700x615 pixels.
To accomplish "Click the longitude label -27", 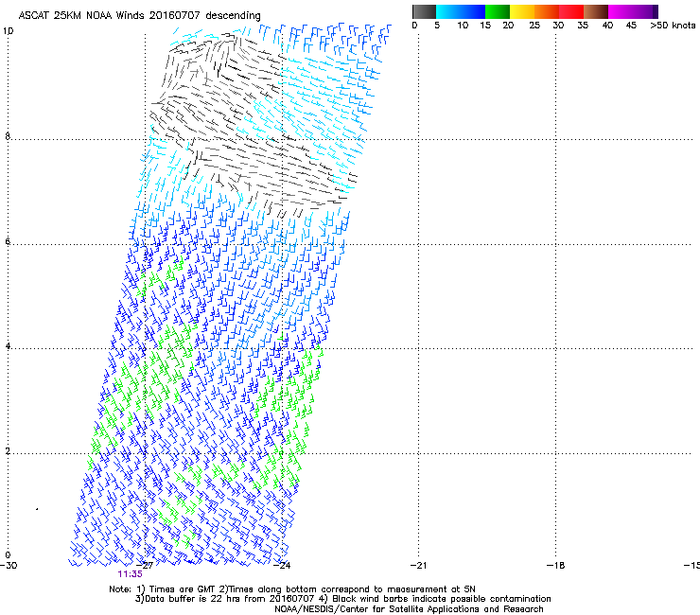I will point(145,566).
